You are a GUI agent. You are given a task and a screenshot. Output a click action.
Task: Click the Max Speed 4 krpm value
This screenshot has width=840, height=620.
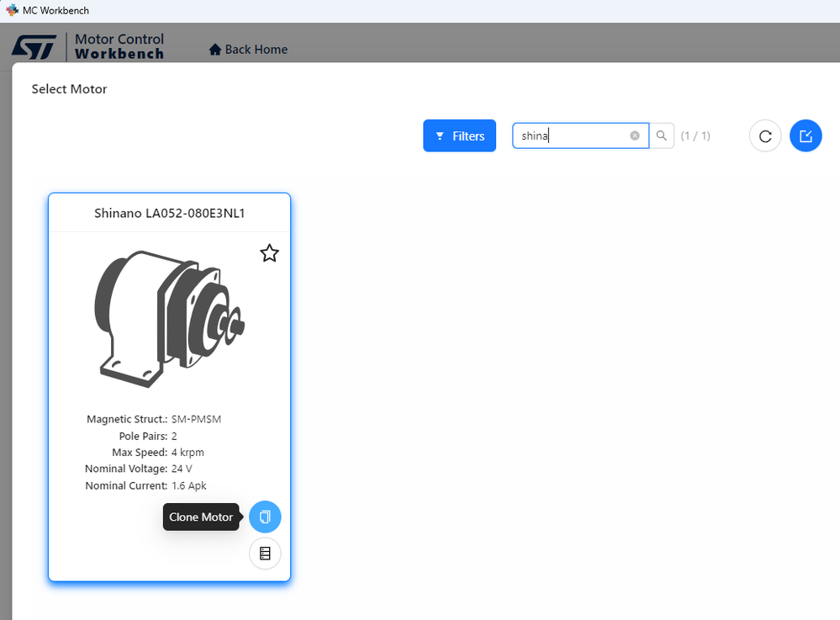coord(188,453)
